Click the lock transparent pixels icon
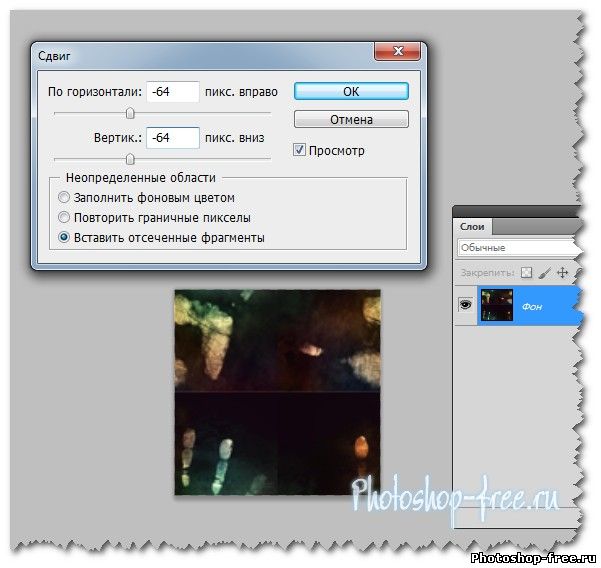601x568 pixels. pyautogui.click(x=527, y=272)
